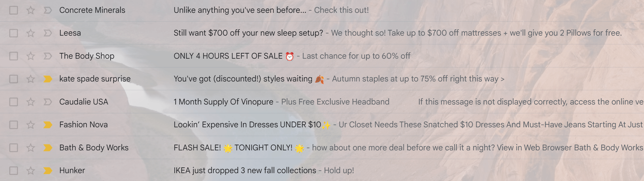
Task: Check the kate spade surprise email row
Action: (x=14, y=79)
